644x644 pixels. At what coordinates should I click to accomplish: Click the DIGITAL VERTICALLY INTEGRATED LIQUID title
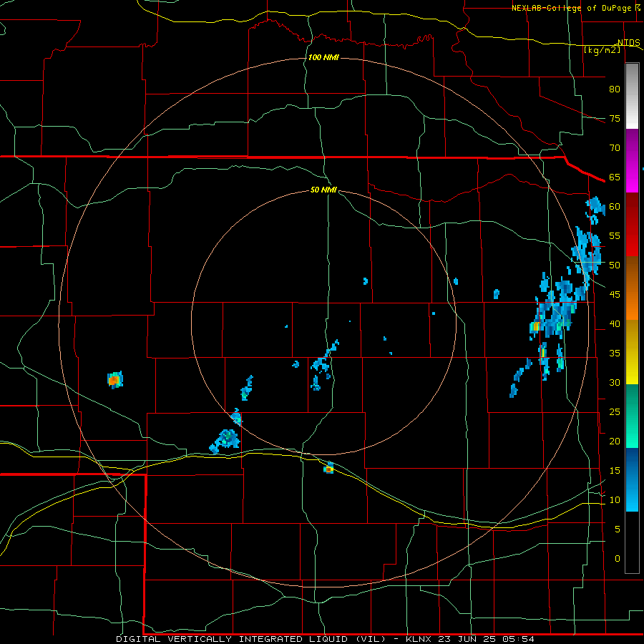point(252,639)
